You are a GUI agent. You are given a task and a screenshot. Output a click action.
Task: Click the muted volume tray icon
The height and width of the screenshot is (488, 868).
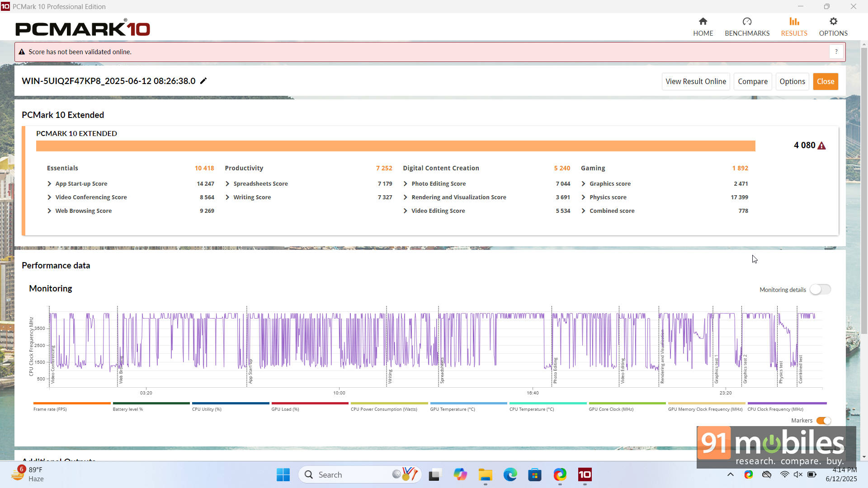[x=798, y=475]
